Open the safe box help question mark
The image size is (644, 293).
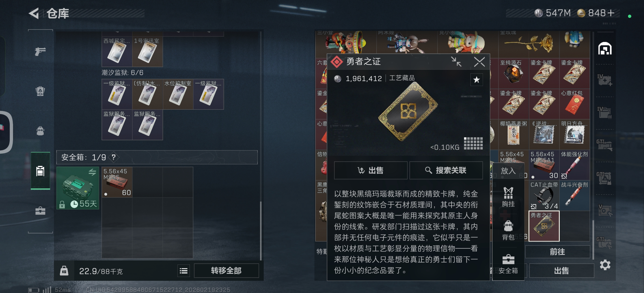click(114, 157)
